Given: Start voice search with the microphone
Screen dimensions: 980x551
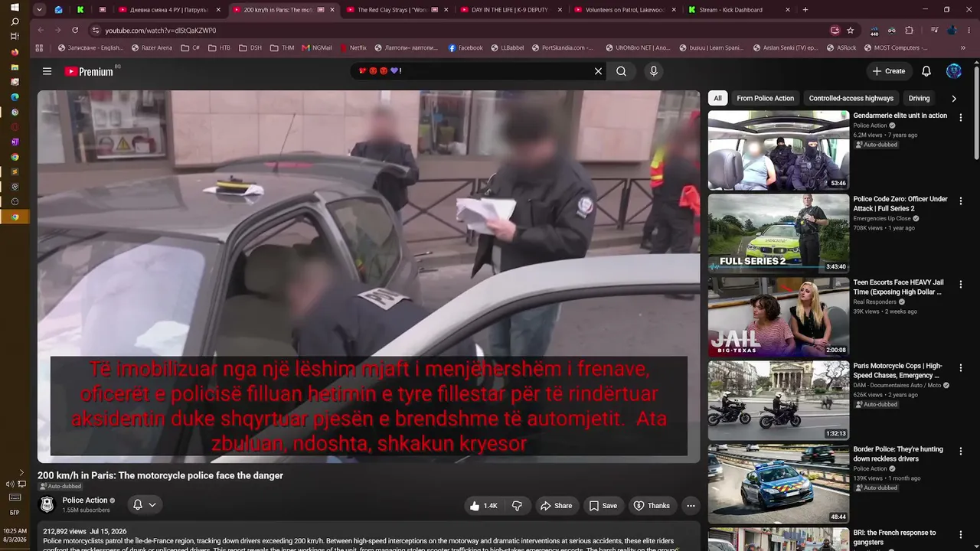Looking at the screenshot, I should [x=653, y=71].
